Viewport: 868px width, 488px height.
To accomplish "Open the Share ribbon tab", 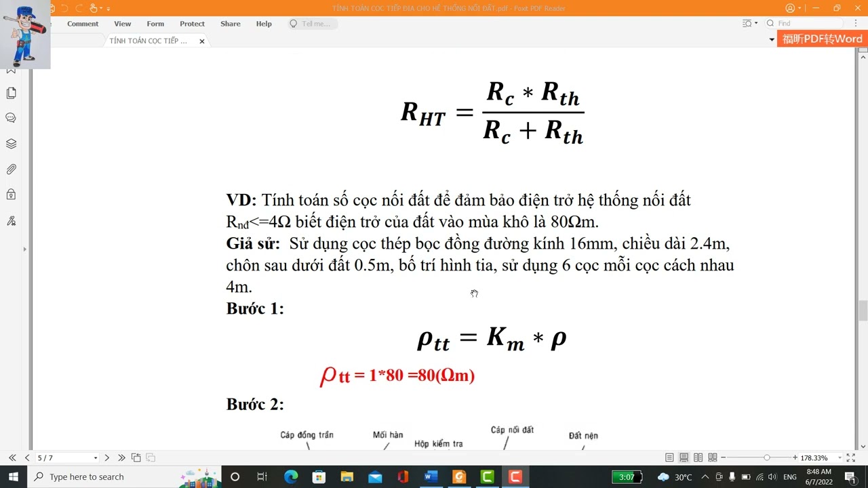I will [231, 24].
